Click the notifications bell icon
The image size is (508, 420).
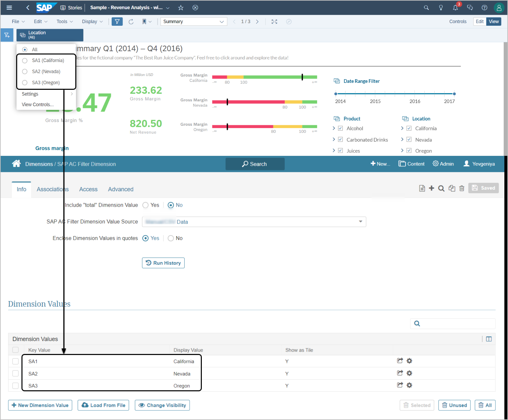pos(455,8)
